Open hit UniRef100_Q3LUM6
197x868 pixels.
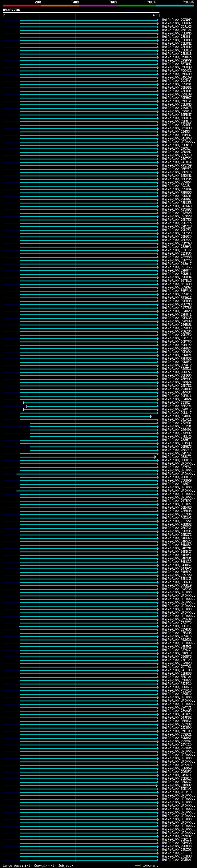coord(177,33)
